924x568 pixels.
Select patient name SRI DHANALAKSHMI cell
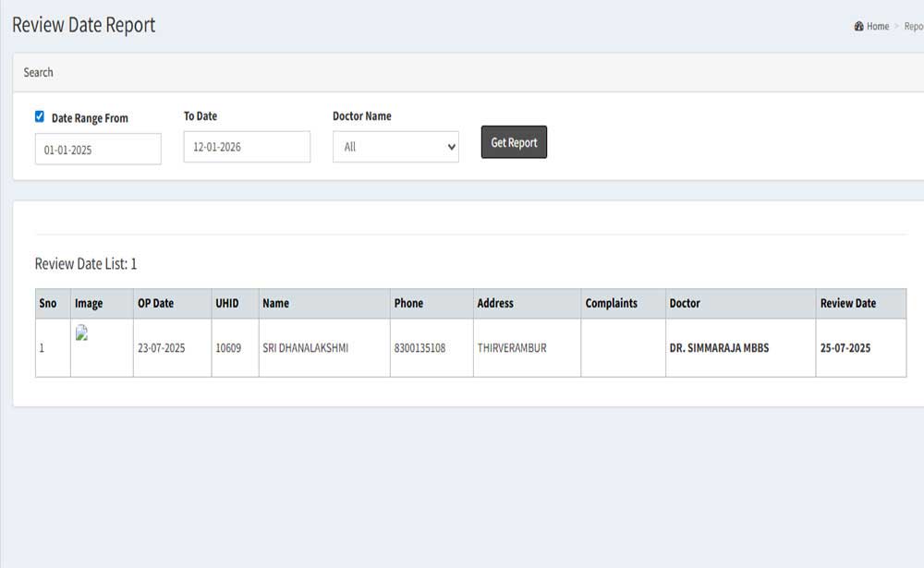(305, 348)
